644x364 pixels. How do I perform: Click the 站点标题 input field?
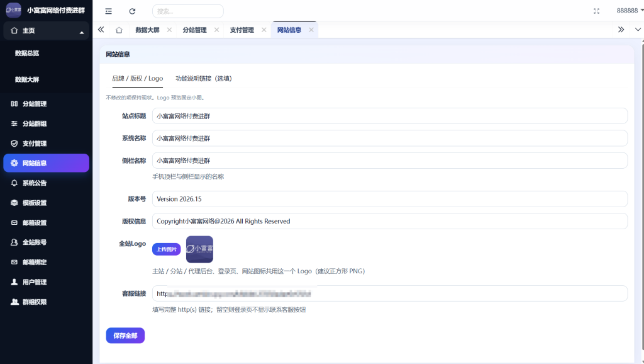coord(390,116)
